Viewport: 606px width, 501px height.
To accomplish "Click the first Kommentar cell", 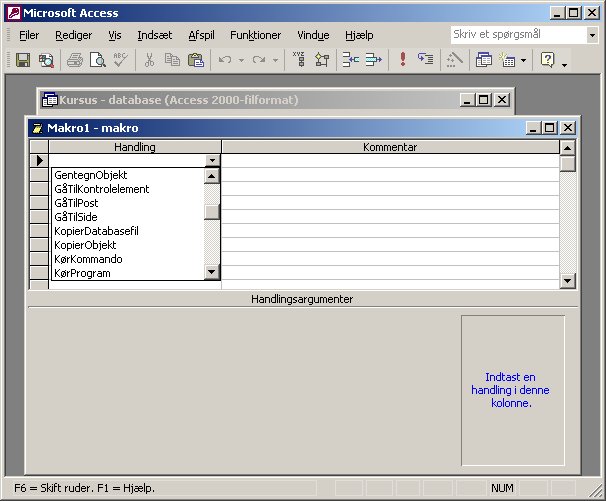I will pos(390,160).
